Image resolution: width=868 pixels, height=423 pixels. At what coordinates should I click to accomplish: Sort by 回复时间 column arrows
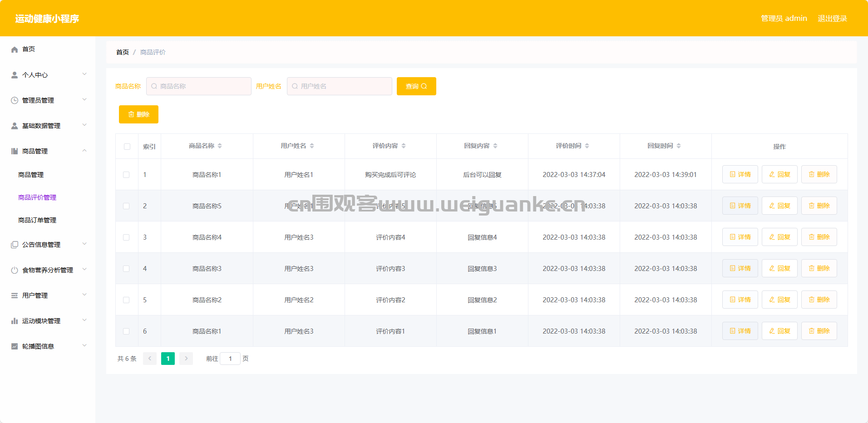(x=679, y=146)
